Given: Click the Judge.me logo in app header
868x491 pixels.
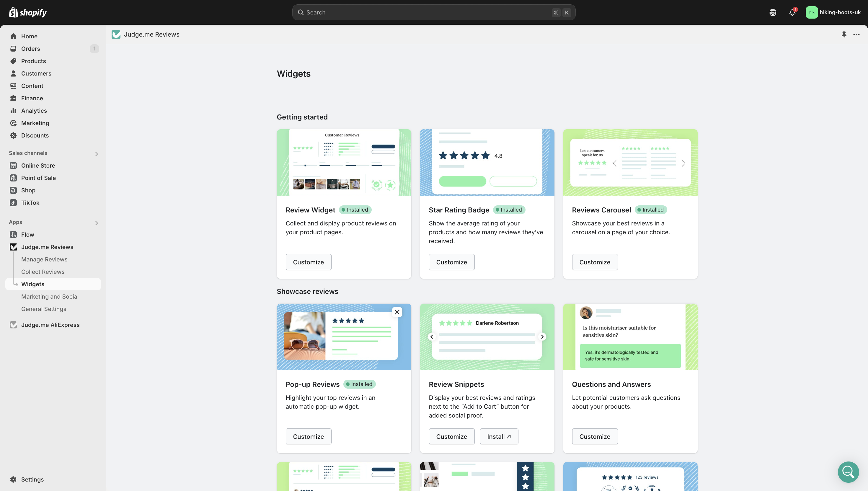Looking at the screenshot, I should [x=116, y=35].
